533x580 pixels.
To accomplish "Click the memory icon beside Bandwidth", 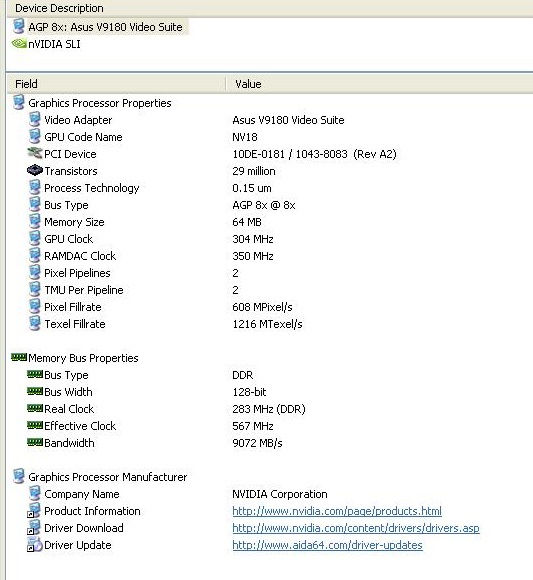I will pyautogui.click(x=35, y=442).
